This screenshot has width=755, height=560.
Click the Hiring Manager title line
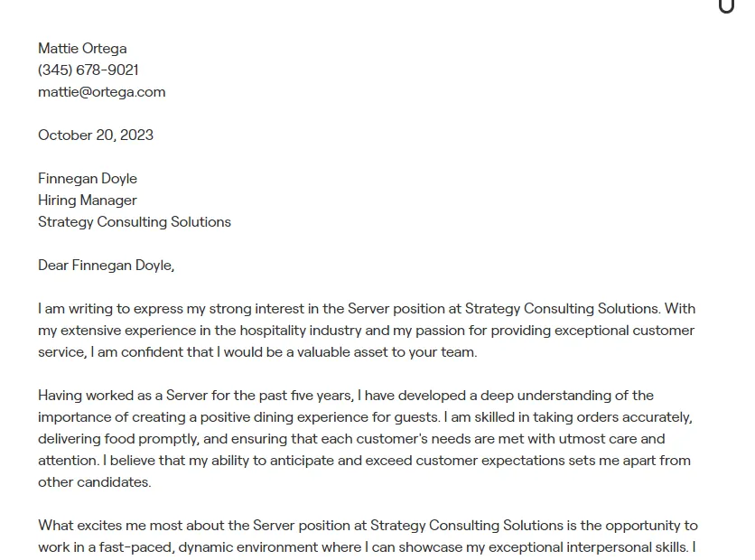pos(88,201)
